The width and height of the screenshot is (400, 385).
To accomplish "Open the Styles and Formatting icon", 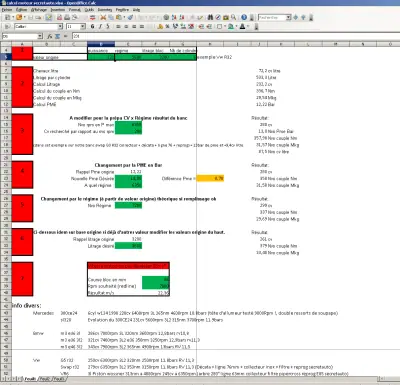I will click(x=7, y=26).
